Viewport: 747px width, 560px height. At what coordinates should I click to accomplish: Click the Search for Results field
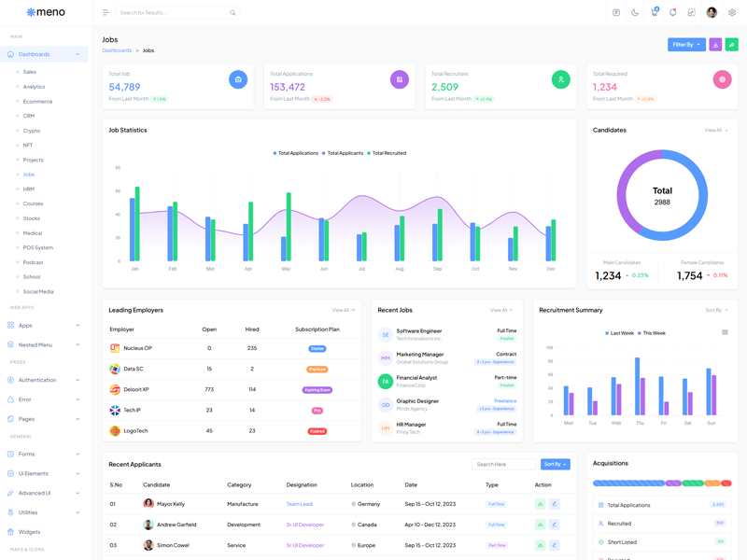(173, 13)
